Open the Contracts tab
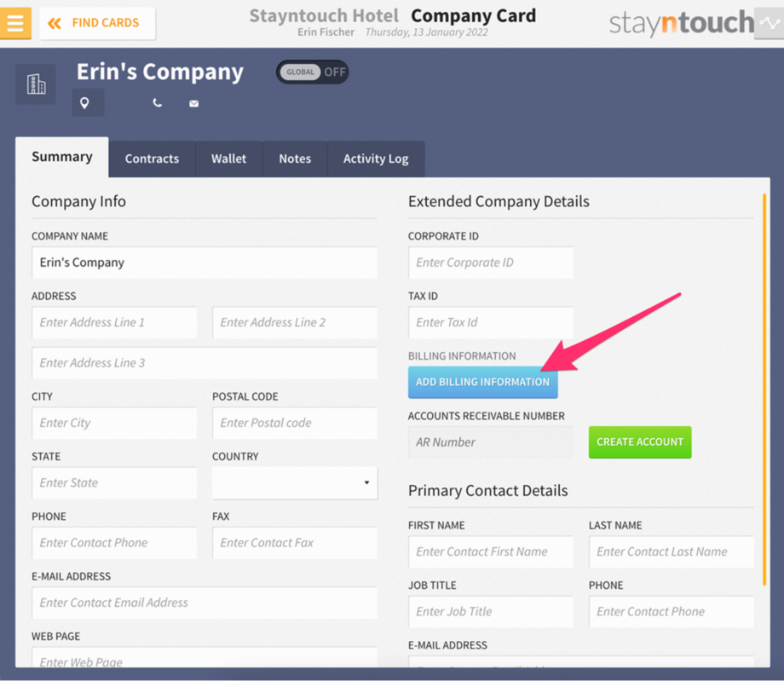Screen dimensions: 784x681 [152, 159]
